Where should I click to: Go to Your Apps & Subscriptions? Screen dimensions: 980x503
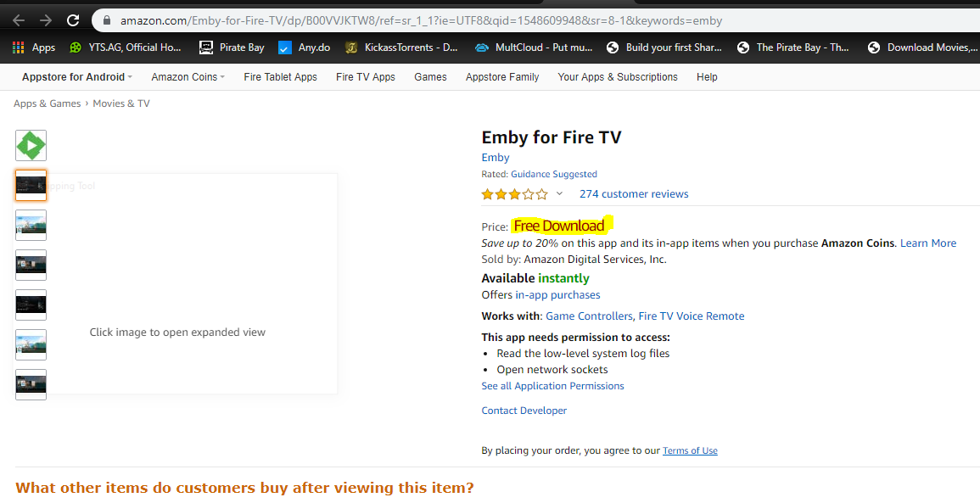(618, 77)
